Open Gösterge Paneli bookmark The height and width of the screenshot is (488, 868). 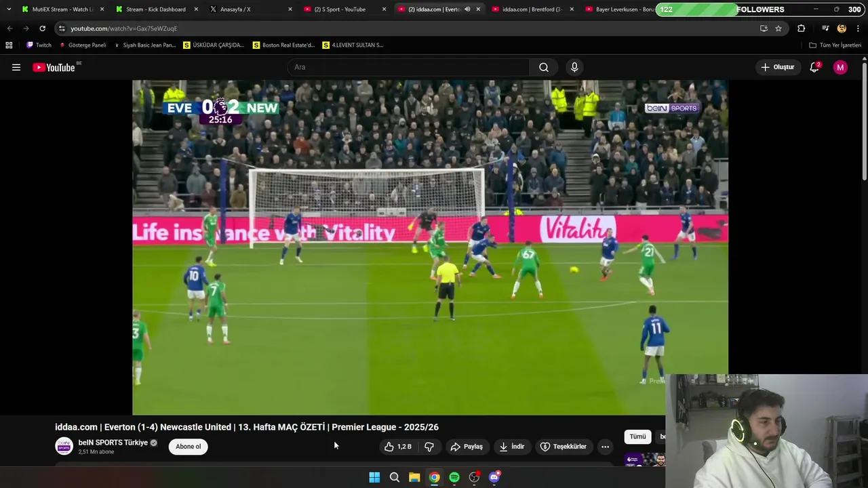tap(83, 45)
